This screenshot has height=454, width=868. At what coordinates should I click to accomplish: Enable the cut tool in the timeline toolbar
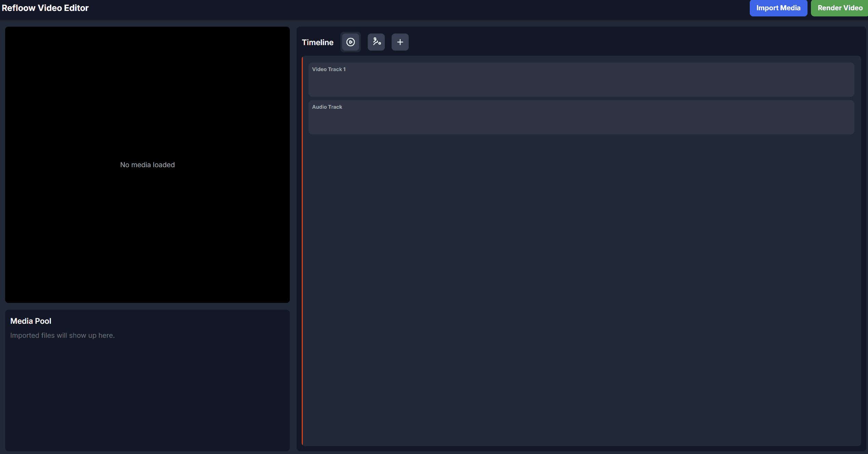376,42
